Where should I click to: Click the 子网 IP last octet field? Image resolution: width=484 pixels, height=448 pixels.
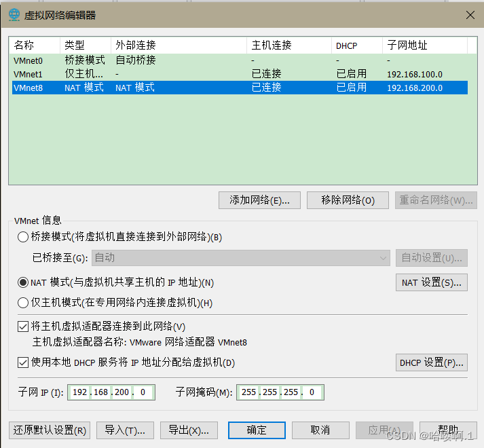pyautogui.click(x=143, y=392)
